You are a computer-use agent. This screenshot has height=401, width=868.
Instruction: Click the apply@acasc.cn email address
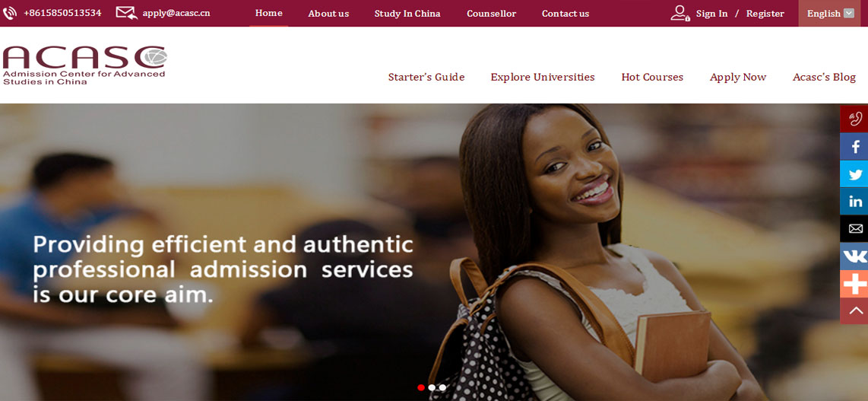point(176,13)
